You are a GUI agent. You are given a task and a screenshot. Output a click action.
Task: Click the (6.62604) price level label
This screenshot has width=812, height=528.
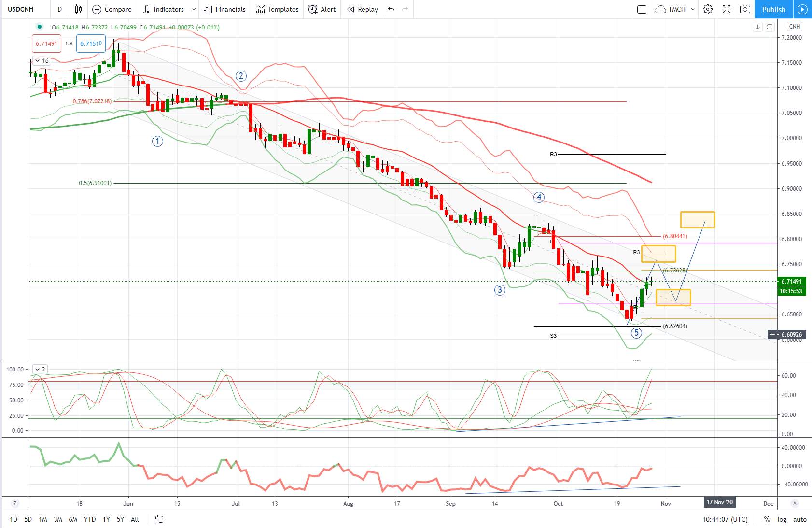pyautogui.click(x=675, y=326)
